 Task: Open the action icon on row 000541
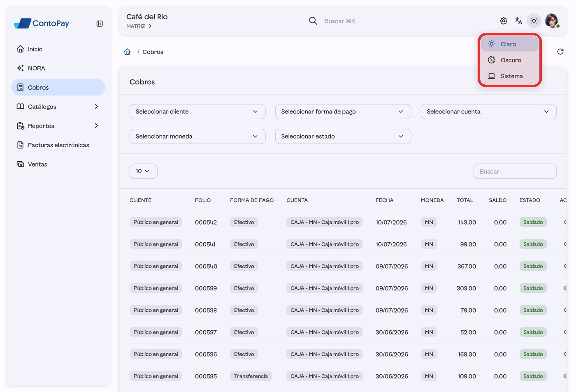click(x=565, y=244)
